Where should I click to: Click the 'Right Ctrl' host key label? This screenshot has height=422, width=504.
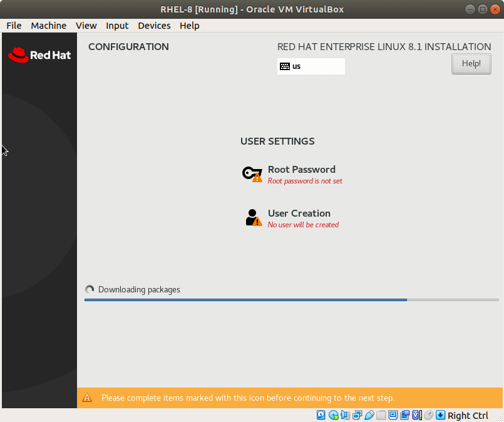pos(468,415)
